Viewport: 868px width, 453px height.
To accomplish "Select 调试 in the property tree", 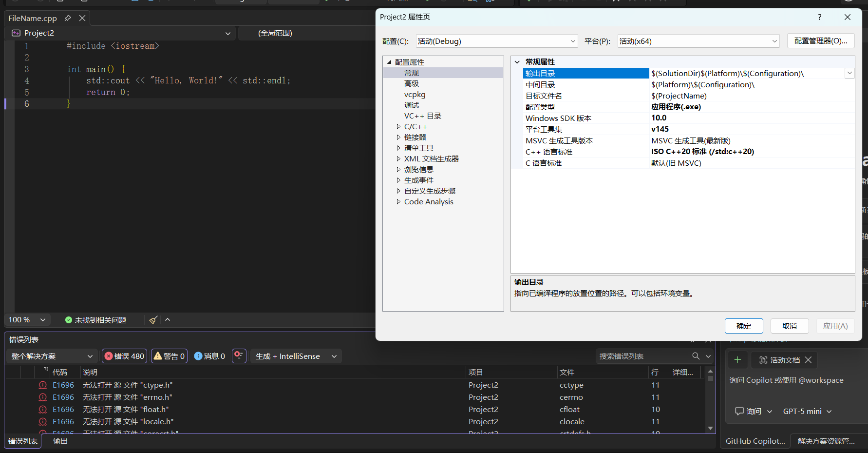I will (x=412, y=105).
